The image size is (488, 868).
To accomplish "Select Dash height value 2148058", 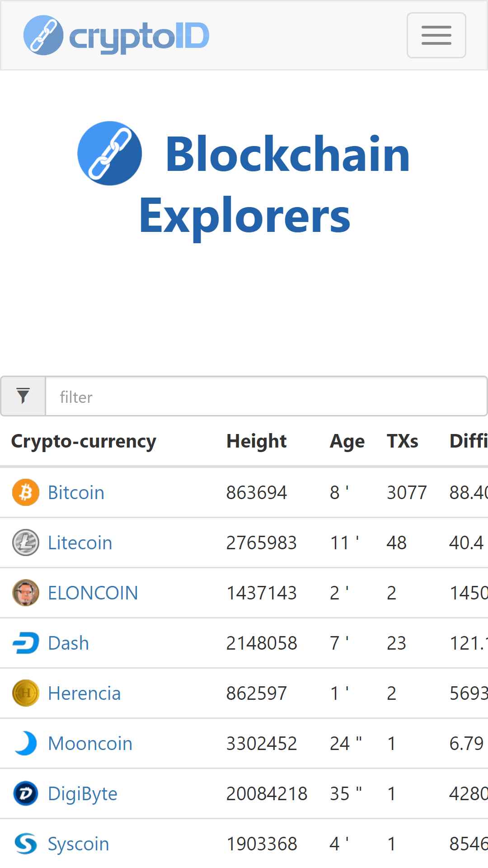I will point(262,643).
